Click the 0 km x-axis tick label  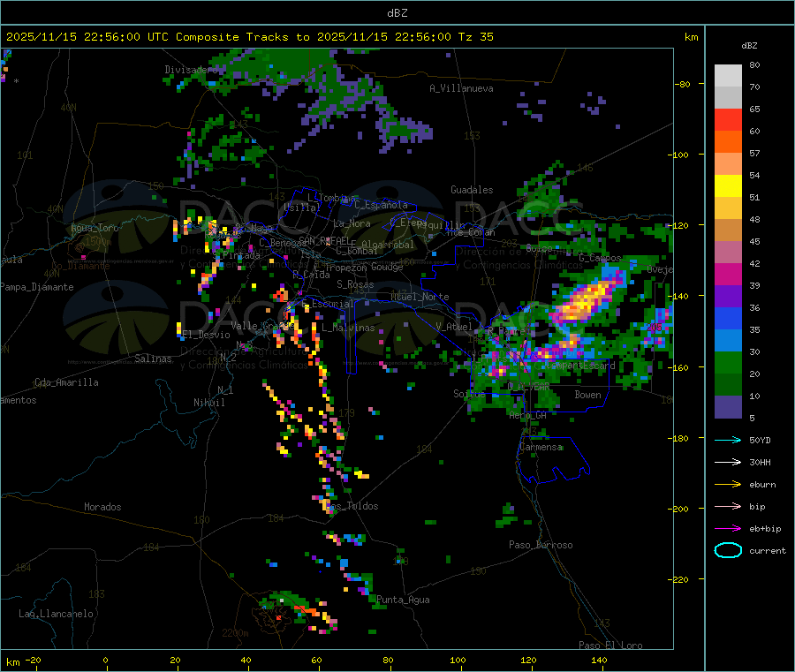[x=105, y=660]
